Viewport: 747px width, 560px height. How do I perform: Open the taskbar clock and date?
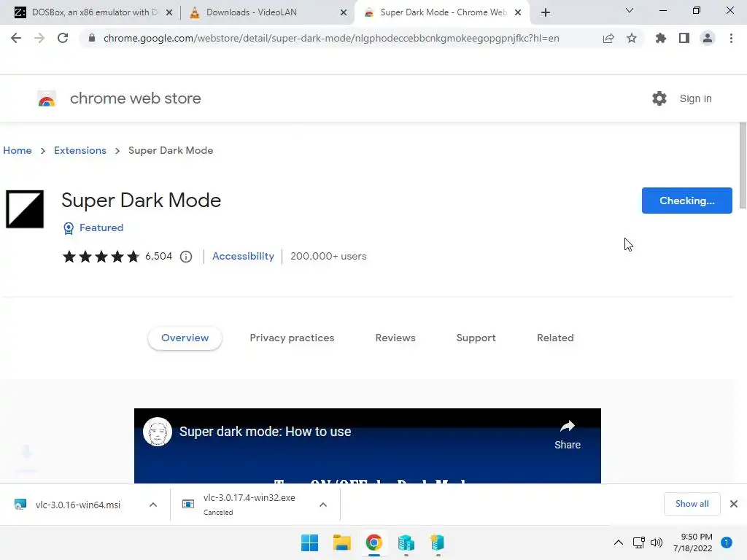(693, 542)
